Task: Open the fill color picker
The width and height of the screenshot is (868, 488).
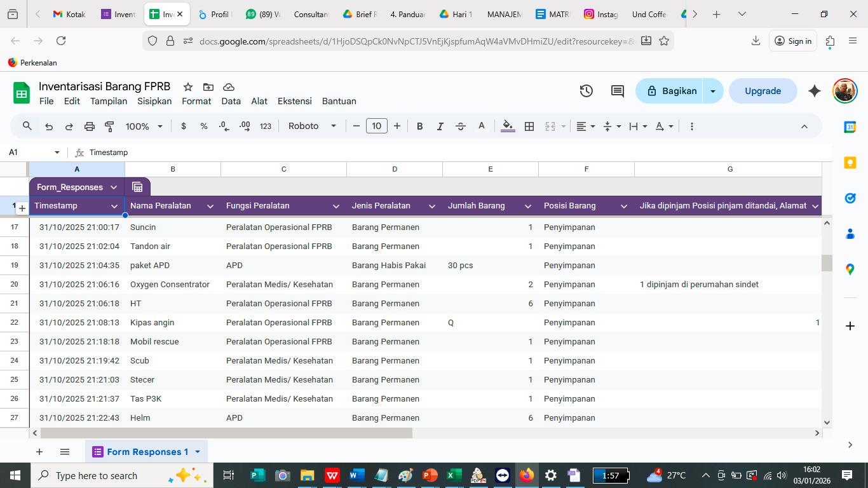Action: point(507,126)
